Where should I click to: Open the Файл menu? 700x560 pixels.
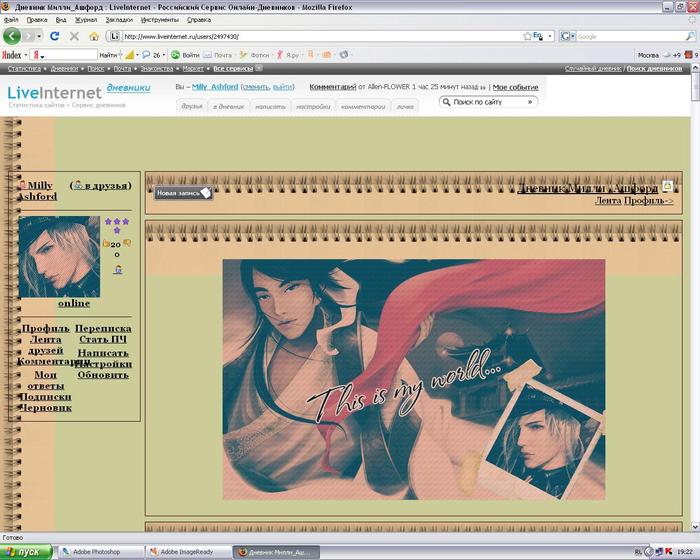(x=11, y=20)
